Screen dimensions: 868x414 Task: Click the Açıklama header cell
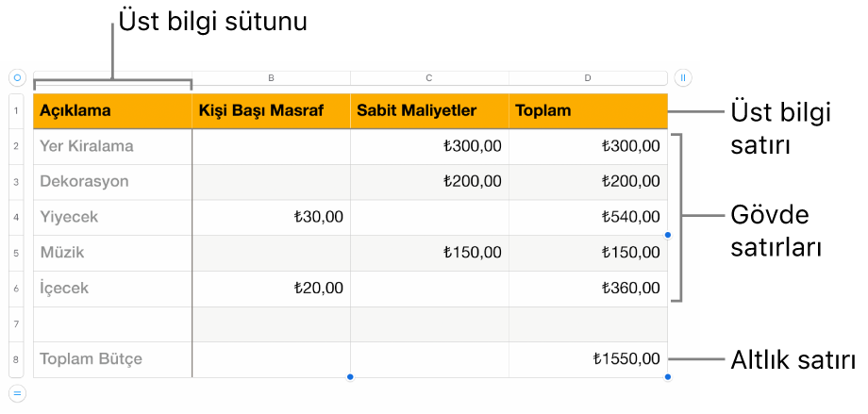pos(113,111)
